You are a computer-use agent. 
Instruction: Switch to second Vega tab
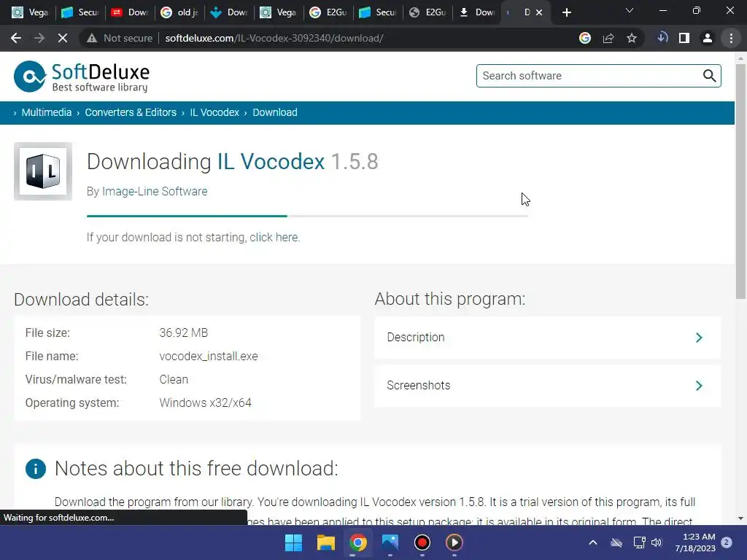[279, 12]
